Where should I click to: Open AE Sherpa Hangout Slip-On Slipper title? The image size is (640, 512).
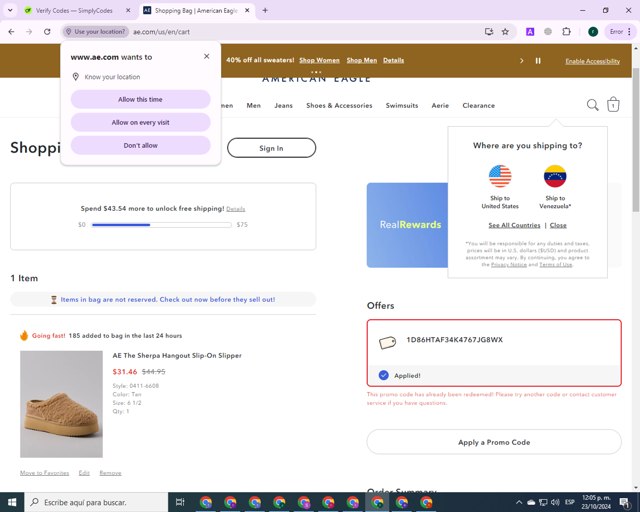pyautogui.click(x=177, y=355)
